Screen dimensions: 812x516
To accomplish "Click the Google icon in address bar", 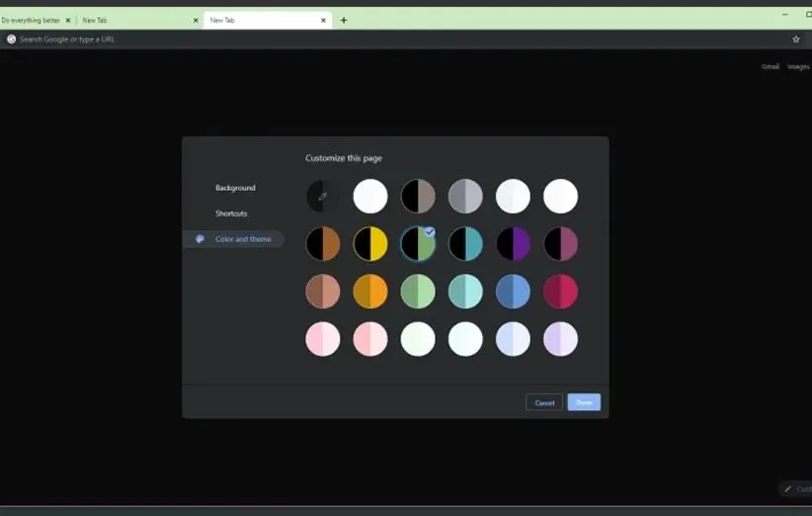I will pos(12,40).
